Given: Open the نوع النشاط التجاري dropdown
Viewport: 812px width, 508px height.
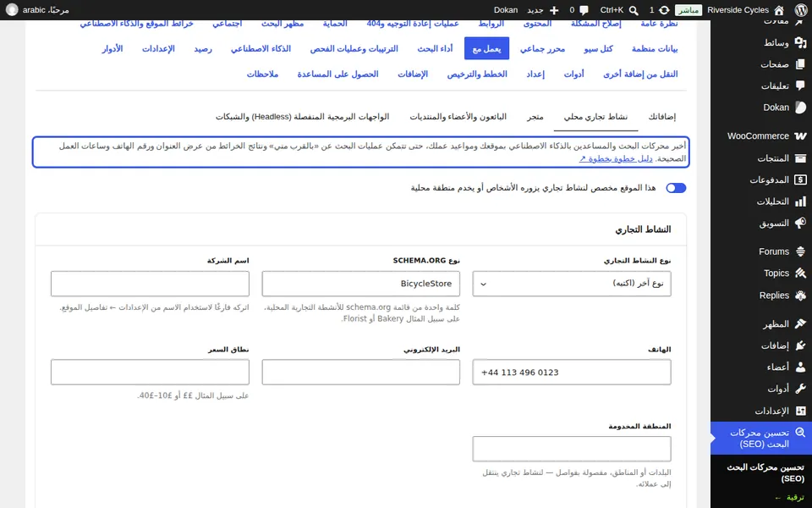Looking at the screenshot, I should point(571,284).
